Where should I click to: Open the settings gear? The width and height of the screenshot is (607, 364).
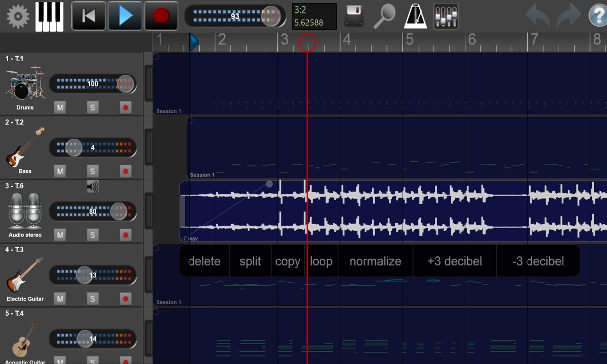(18, 17)
